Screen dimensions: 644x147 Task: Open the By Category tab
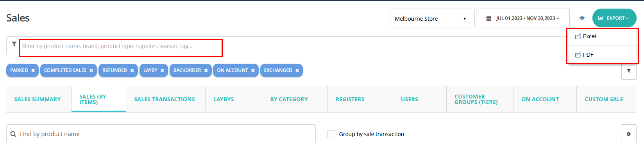(x=289, y=99)
